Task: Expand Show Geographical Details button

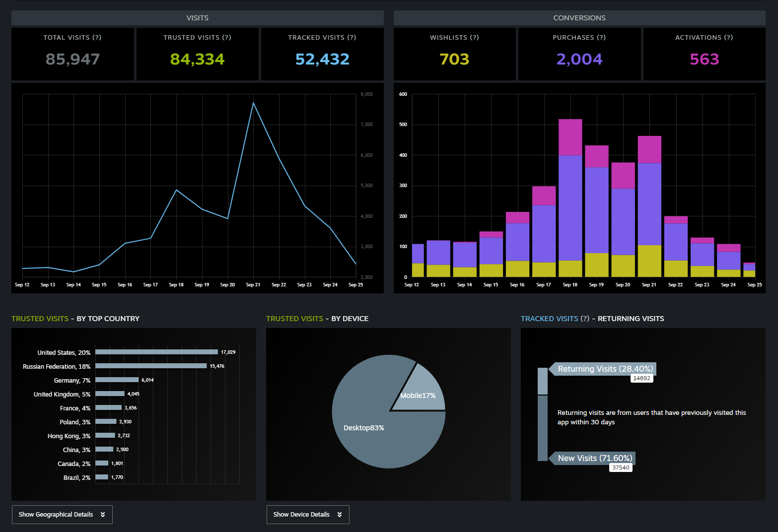Action: (x=62, y=515)
